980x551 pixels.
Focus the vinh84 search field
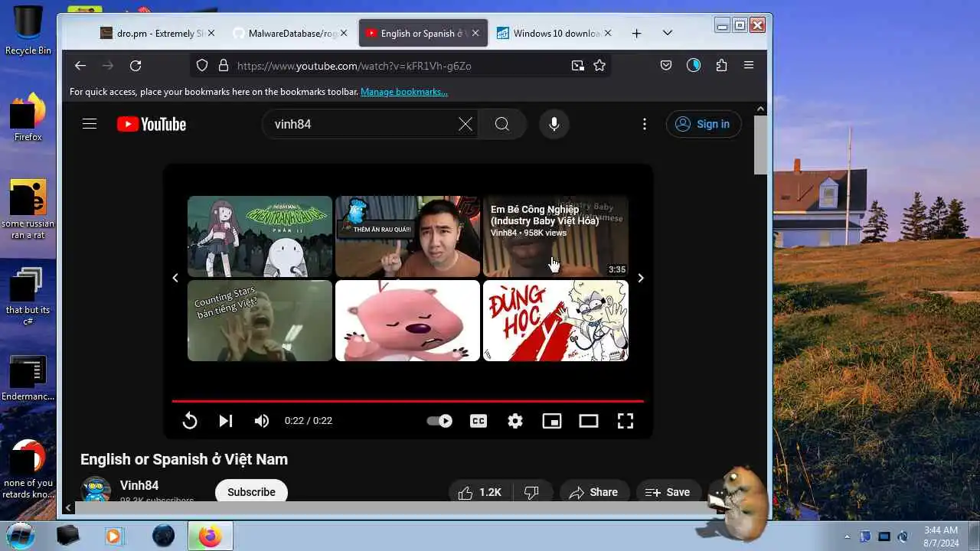[364, 124]
